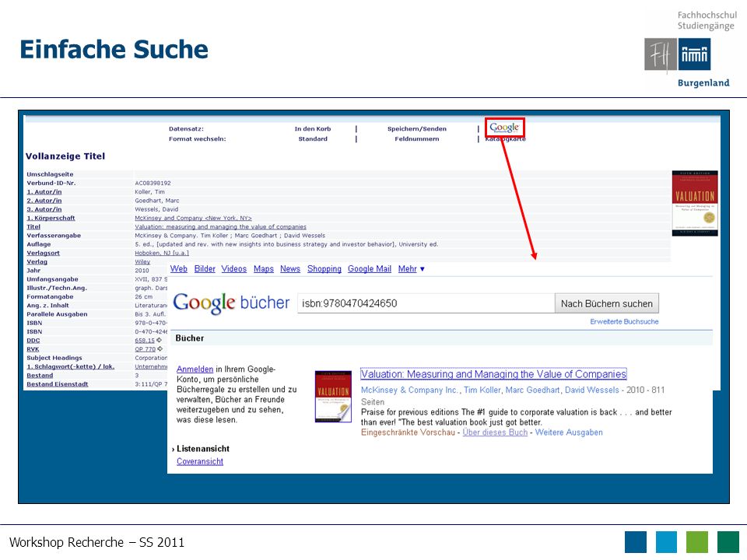Viewport: 747px width, 560px height.
Task: Switch format to Feldnummern
Action: coord(417,139)
